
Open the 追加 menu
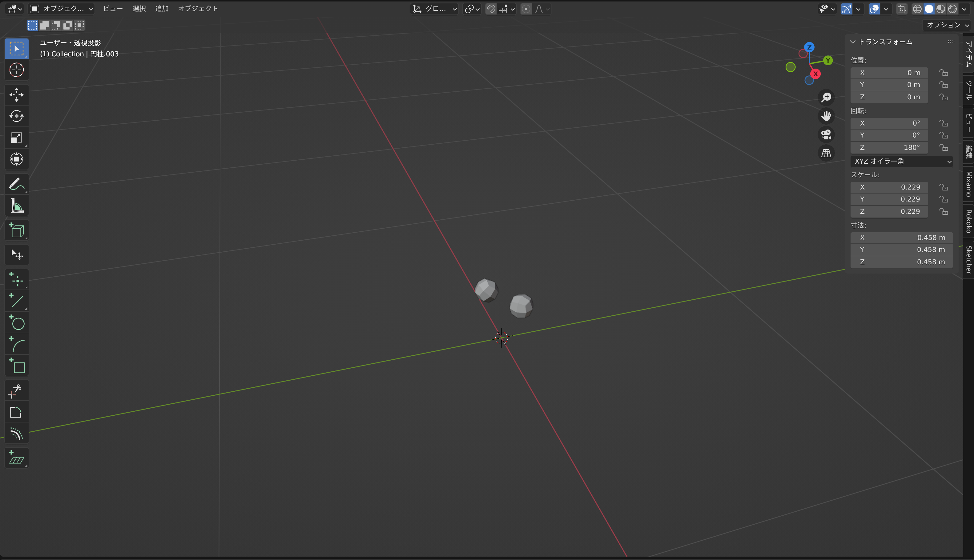point(162,9)
